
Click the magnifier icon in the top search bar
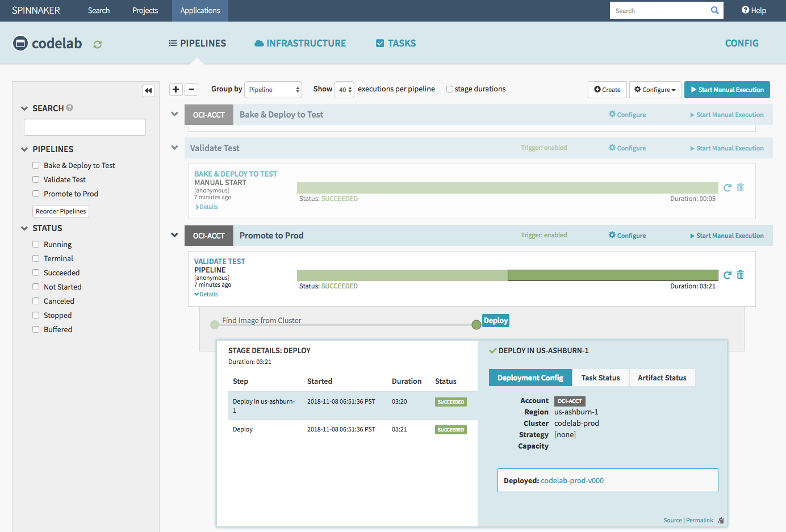[x=714, y=10]
